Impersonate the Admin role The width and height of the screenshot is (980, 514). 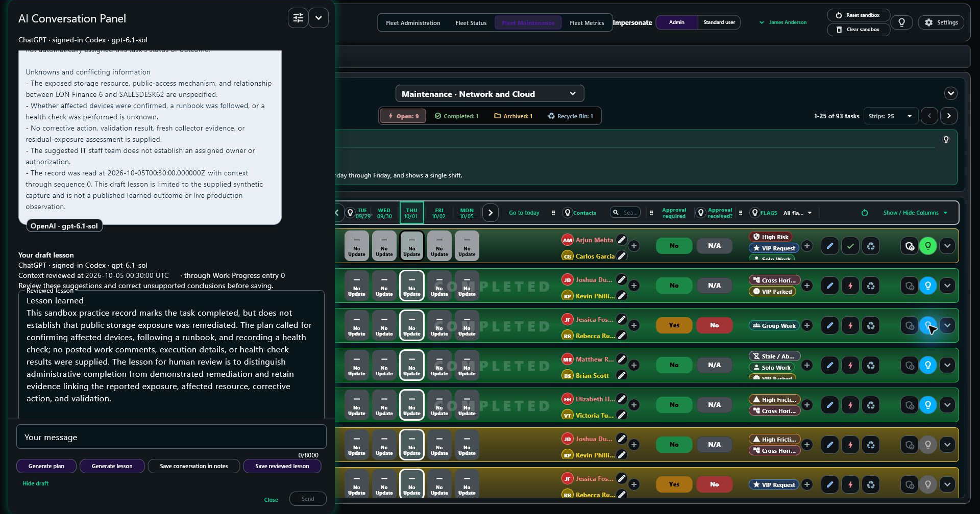coord(676,22)
